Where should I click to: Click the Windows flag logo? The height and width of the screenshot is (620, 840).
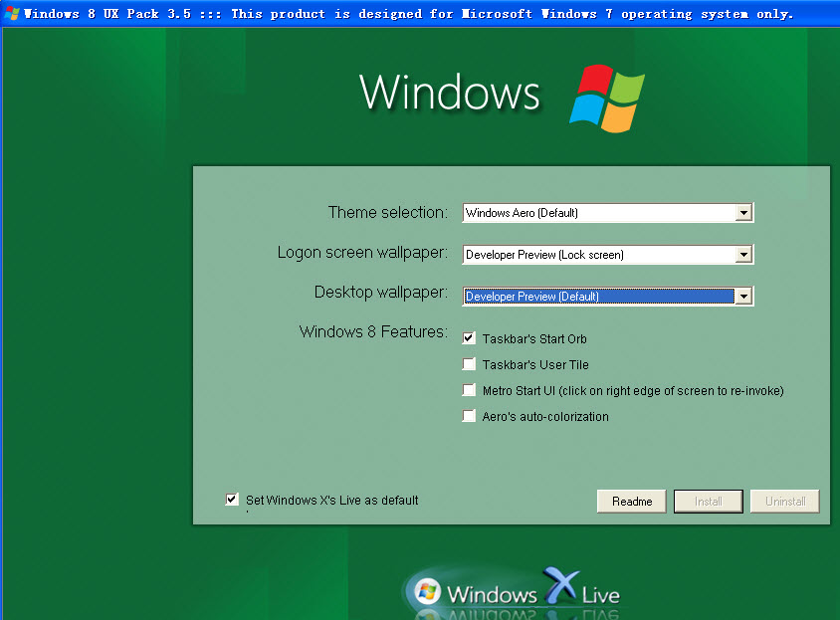(x=607, y=99)
